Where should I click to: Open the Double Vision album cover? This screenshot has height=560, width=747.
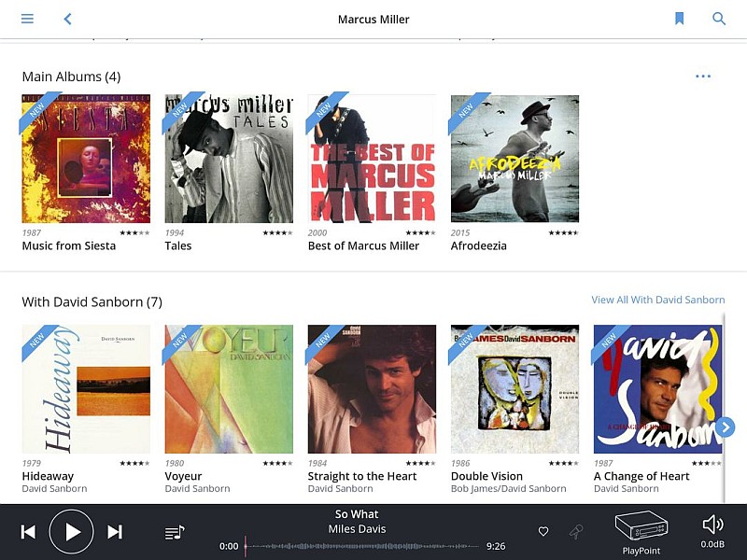point(515,389)
